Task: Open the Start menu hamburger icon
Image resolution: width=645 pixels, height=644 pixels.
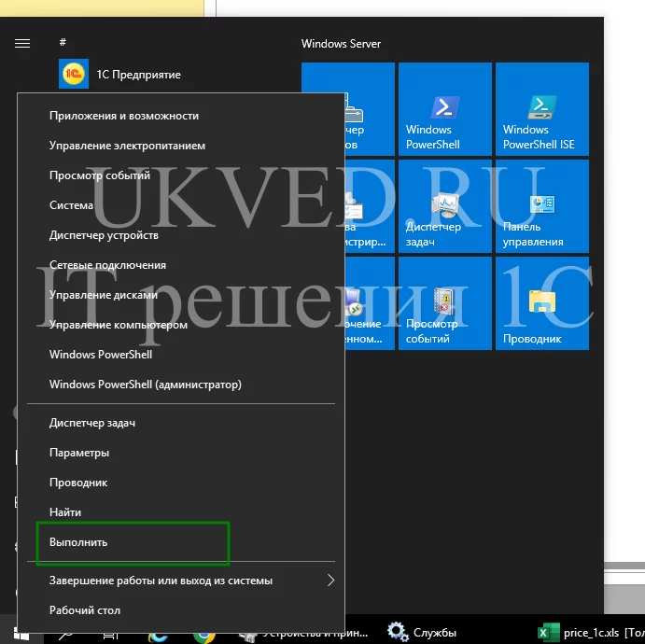Action: point(22,43)
